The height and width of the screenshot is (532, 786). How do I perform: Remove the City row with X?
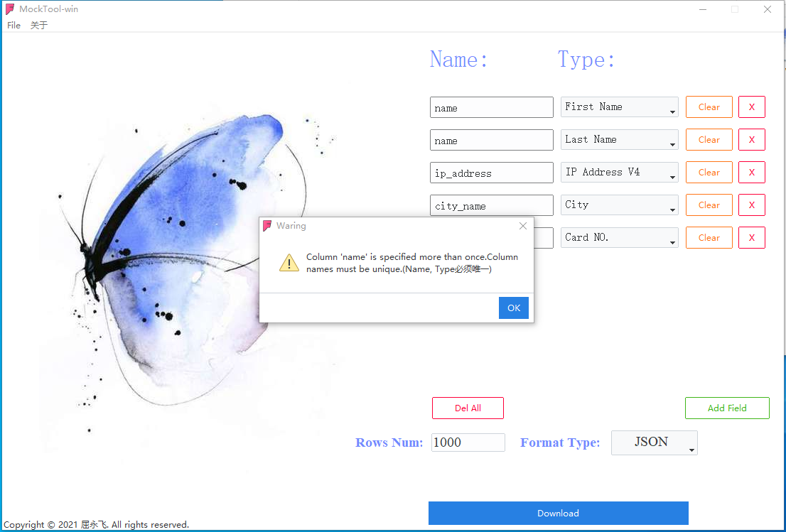coord(751,205)
